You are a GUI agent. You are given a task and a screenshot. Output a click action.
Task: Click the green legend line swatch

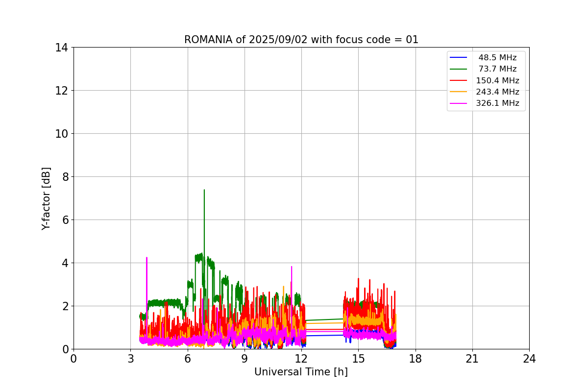[459, 69]
